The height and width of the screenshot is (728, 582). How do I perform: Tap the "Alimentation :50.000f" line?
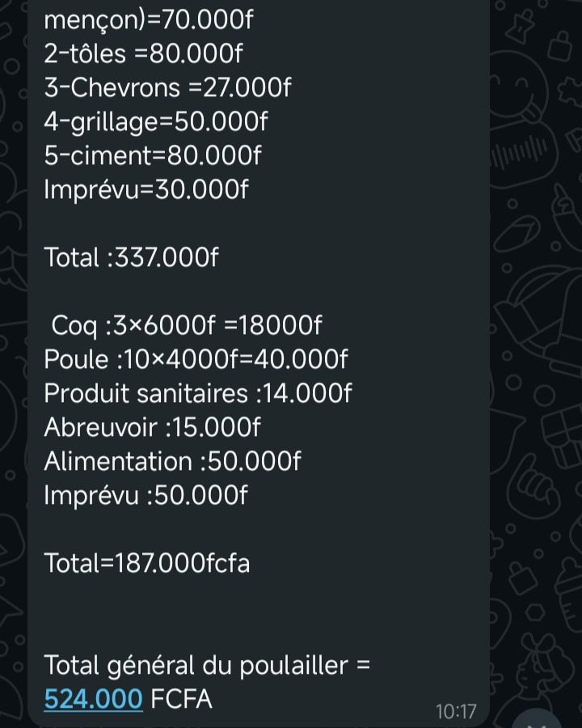(173, 462)
